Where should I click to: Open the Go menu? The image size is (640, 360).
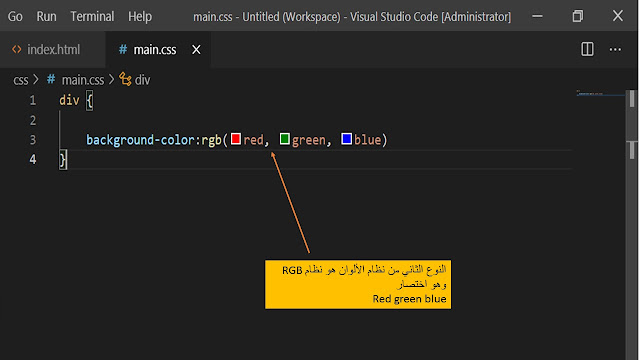(15, 17)
